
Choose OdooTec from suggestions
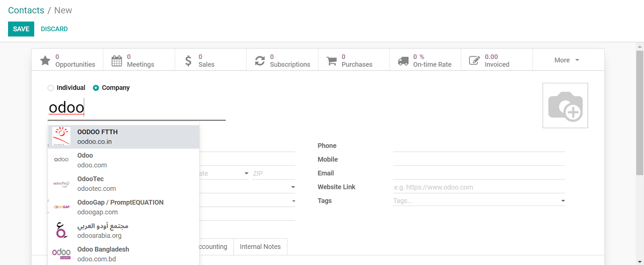point(124,184)
